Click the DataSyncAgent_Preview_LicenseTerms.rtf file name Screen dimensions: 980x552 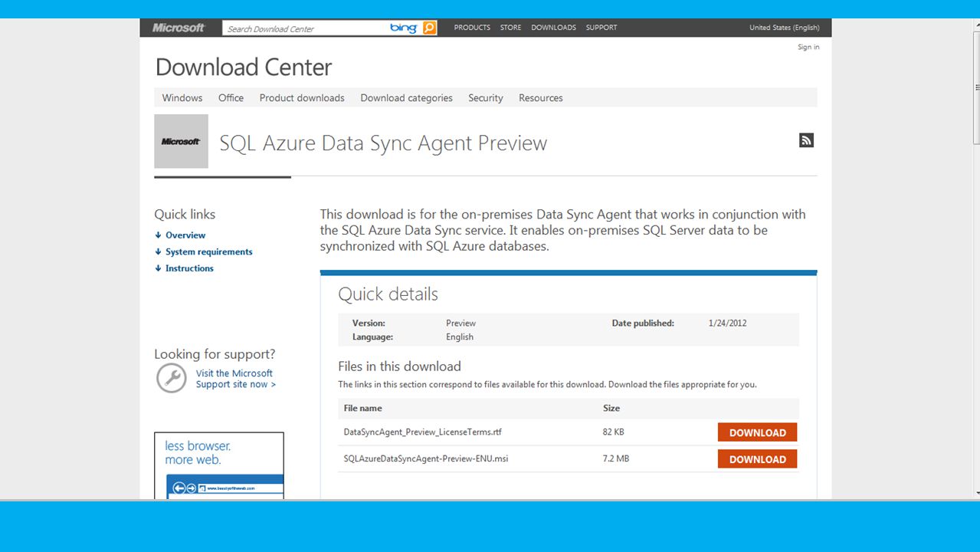[x=423, y=432]
